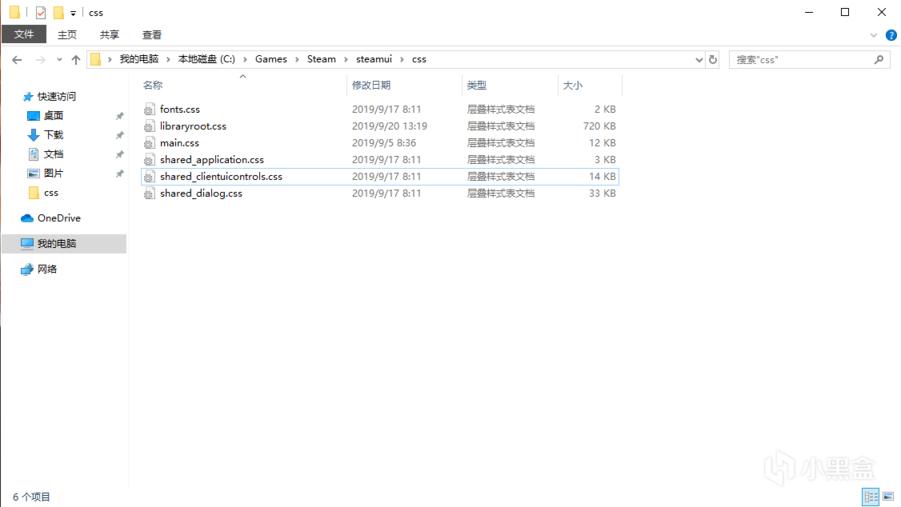Switch to large icons view layout

pyautogui.click(x=887, y=497)
